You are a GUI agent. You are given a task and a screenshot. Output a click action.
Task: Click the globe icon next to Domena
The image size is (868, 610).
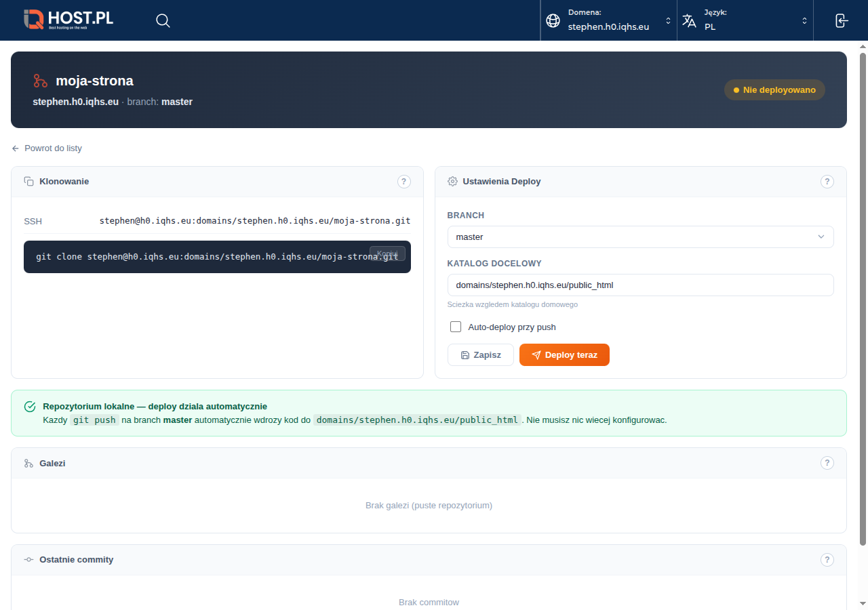(x=553, y=21)
